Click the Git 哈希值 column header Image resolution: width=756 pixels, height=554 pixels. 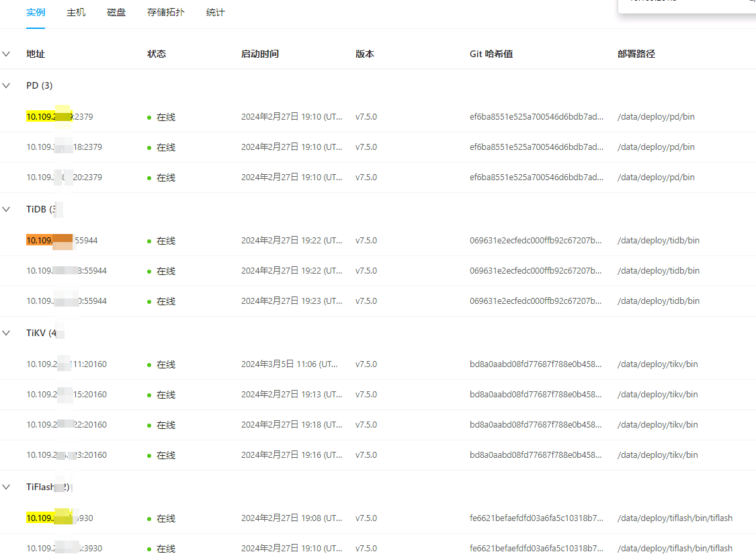pos(491,54)
